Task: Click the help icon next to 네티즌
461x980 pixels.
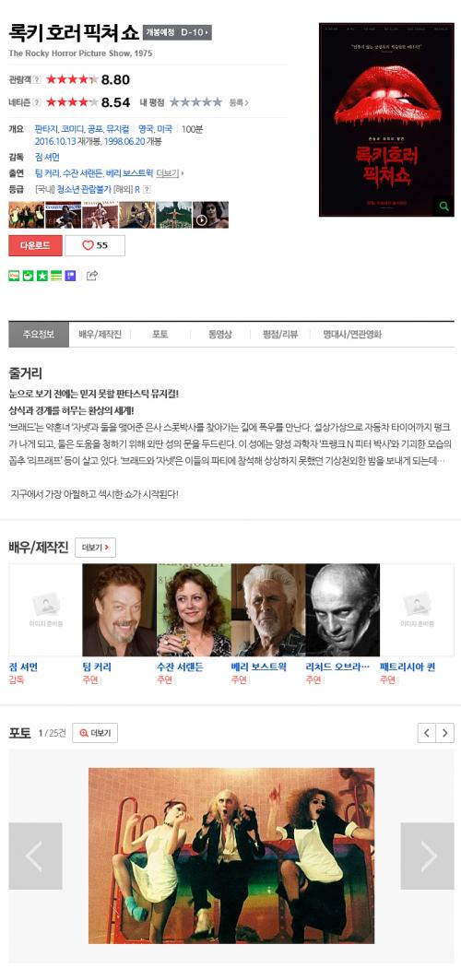Action: tap(37, 102)
